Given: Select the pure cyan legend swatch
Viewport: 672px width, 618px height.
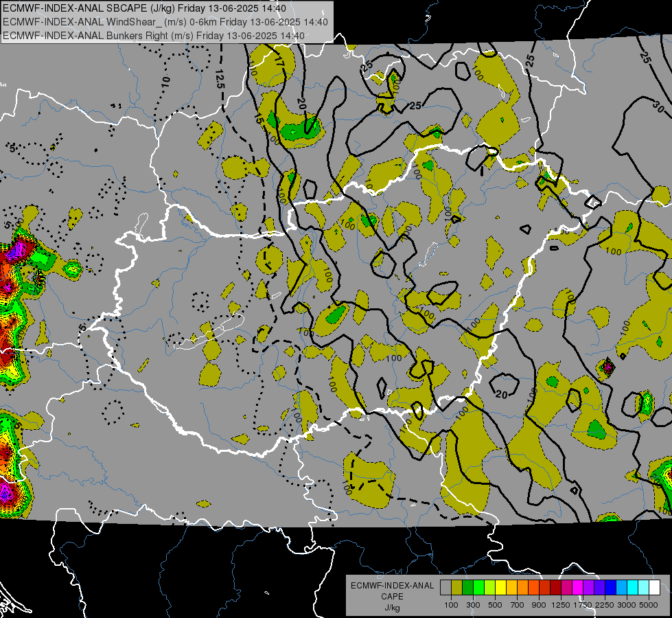Looking at the screenshot, I should click(x=633, y=587).
